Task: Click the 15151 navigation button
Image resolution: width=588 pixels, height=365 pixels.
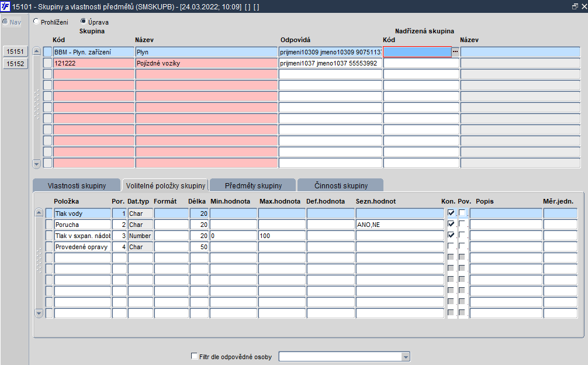Action: (15, 51)
